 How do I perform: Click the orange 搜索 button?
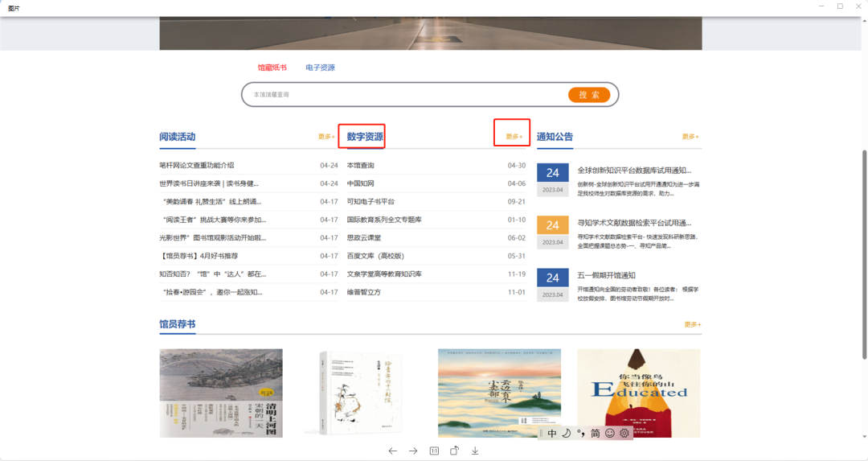coord(589,95)
